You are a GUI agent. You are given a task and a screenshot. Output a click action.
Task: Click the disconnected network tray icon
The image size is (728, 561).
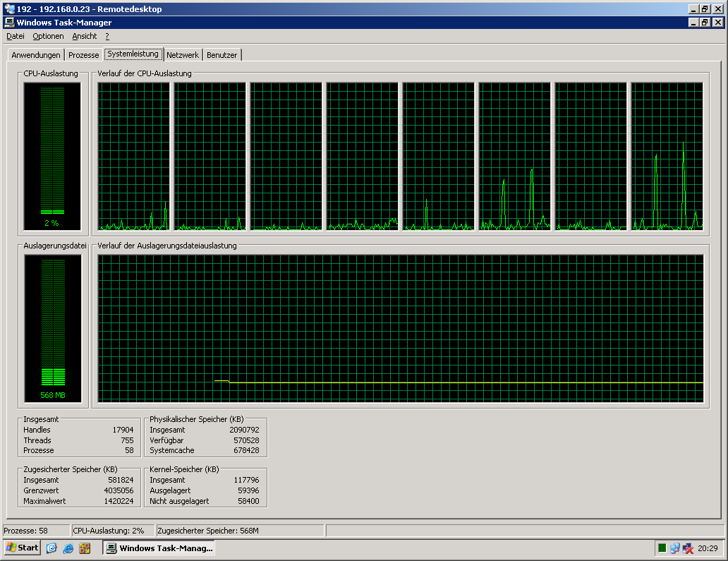tap(688, 548)
